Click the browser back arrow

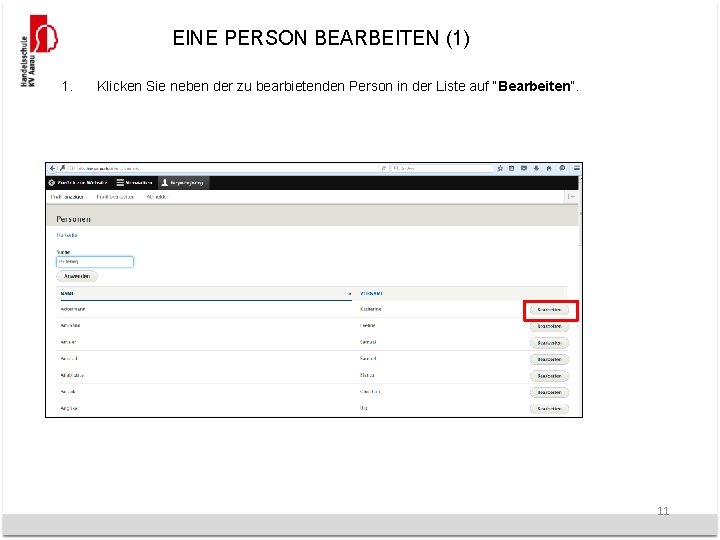52,169
